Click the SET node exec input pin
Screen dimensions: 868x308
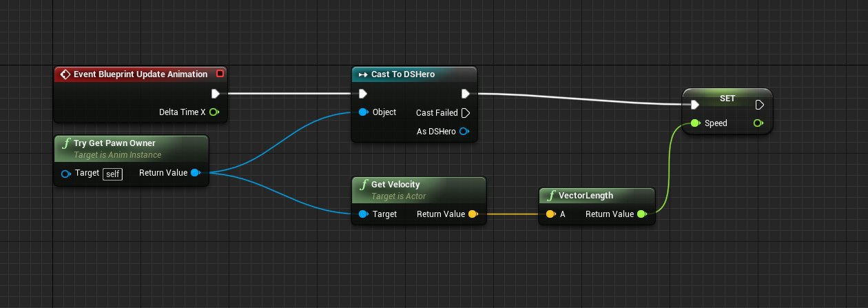coord(695,105)
